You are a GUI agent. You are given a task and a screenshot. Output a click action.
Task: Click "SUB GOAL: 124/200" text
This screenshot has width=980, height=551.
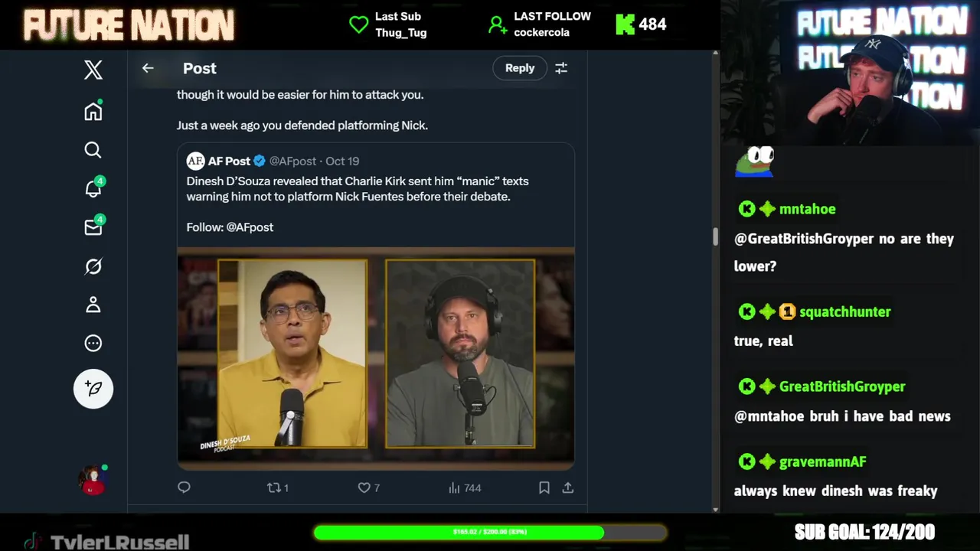click(864, 532)
